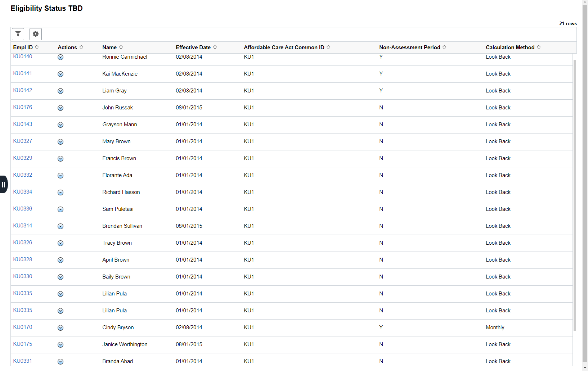Sort by Actions column arrows
588x371 pixels.
coord(81,47)
